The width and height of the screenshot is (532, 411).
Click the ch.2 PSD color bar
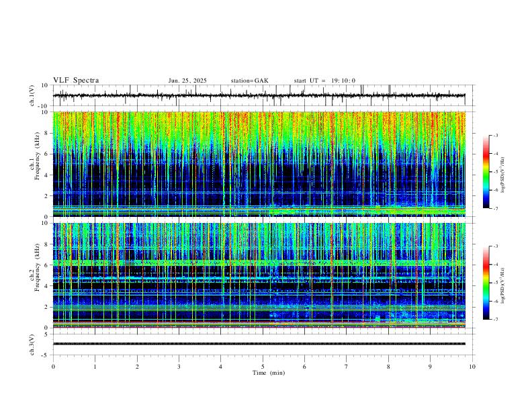click(x=486, y=283)
